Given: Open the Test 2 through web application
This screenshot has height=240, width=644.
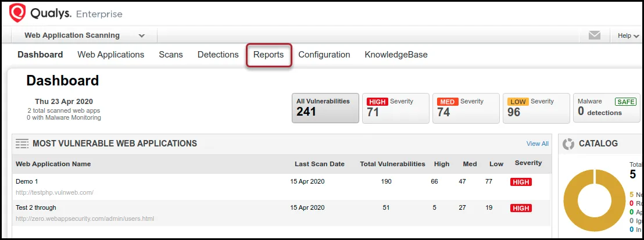Looking at the screenshot, I should point(35,207).
